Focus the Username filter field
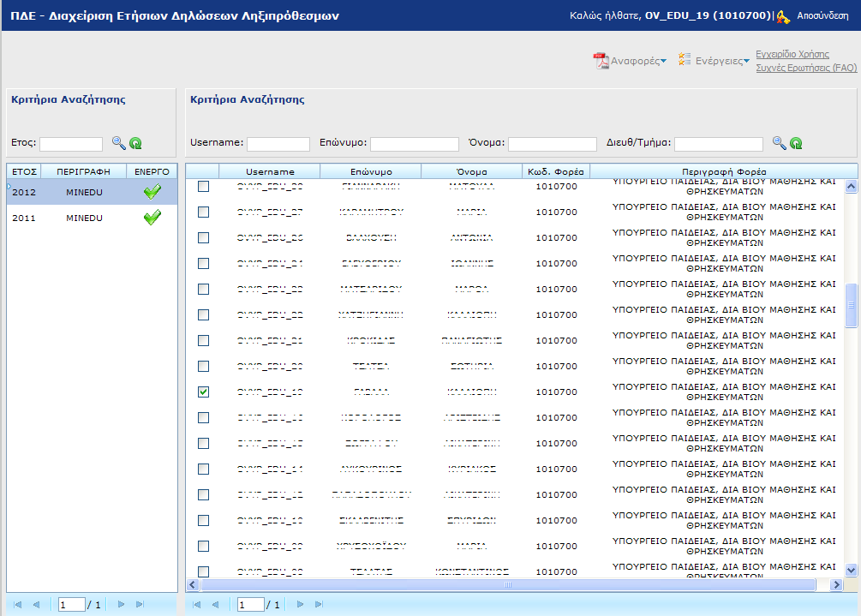 click(x=278, y=144)
